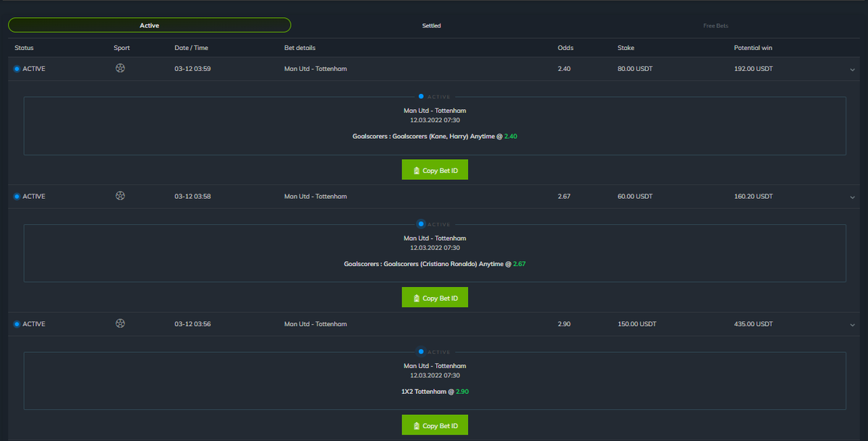Click the Date / Time column header
The width and height of the screenshot is (868, 441).
(x=191, y=48)
